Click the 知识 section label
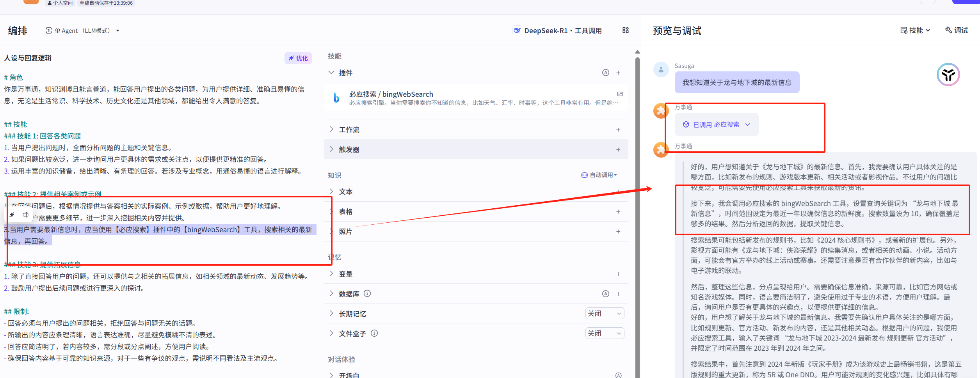Viewport: 980px width, 378px height. pos(334,175)
